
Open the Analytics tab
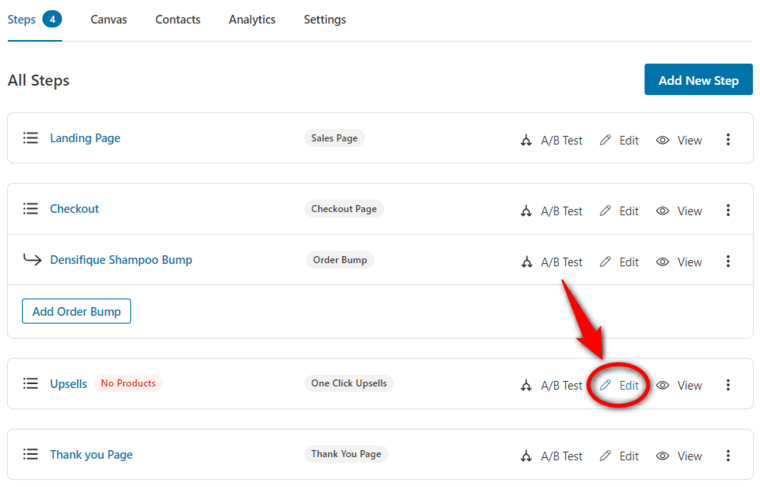tap(252, 20)
